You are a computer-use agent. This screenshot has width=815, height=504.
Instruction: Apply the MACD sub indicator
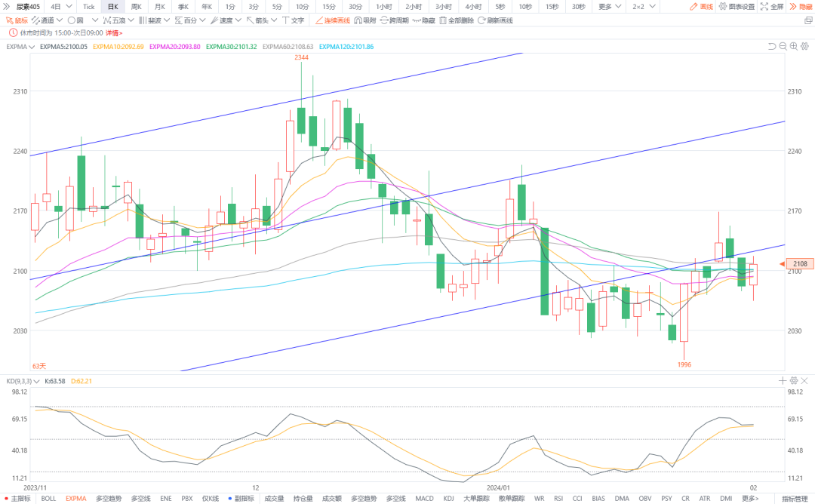pos(424,498)
